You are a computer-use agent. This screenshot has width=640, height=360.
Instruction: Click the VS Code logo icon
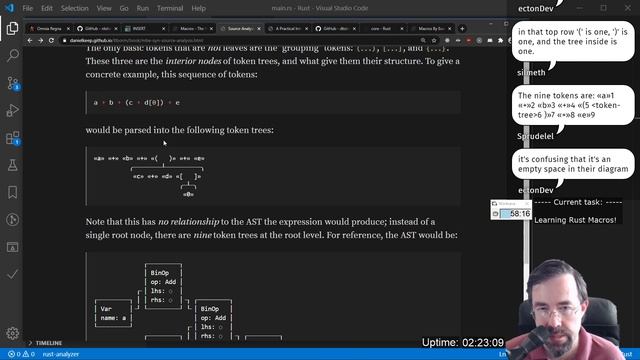(x=9, y=8)
